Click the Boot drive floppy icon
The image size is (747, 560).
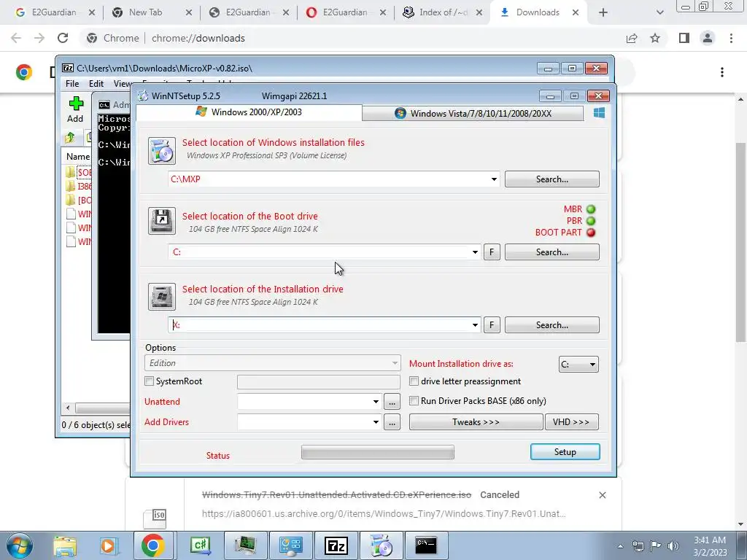(x=161, y=221)
